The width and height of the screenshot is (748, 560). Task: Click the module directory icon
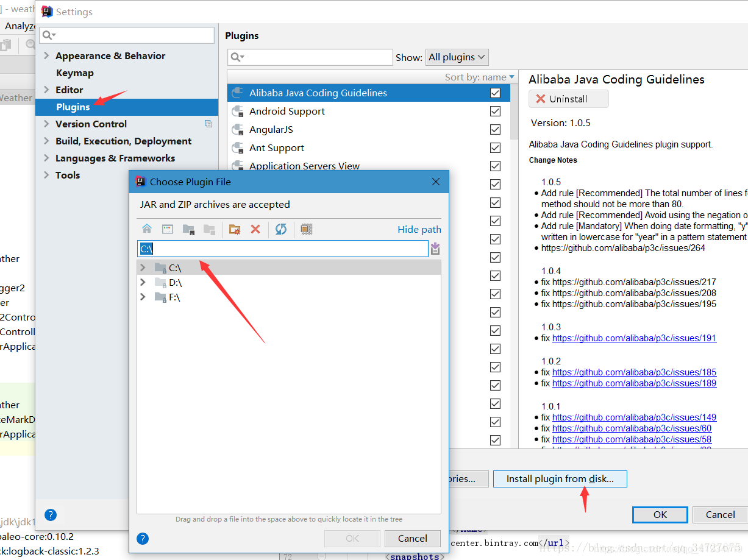[x=209, y=229]
